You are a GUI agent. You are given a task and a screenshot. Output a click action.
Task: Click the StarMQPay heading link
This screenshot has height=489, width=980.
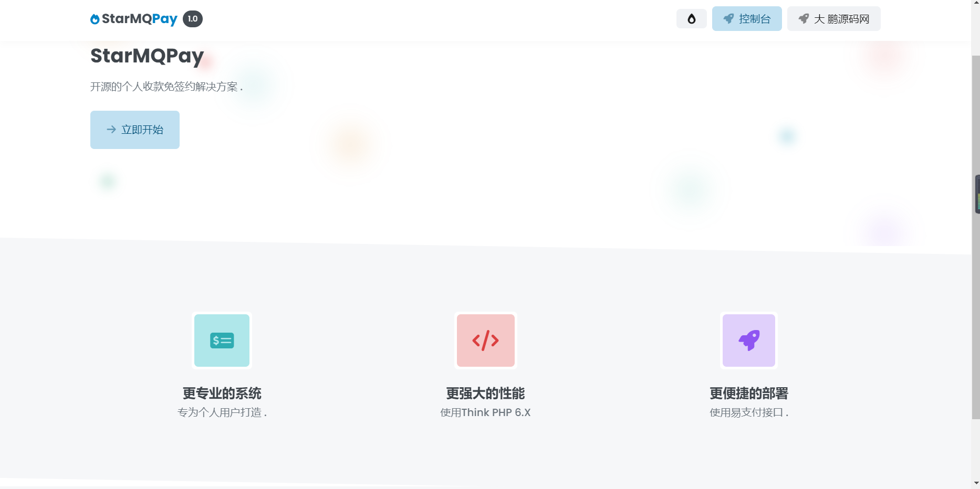tap(147, 56)
